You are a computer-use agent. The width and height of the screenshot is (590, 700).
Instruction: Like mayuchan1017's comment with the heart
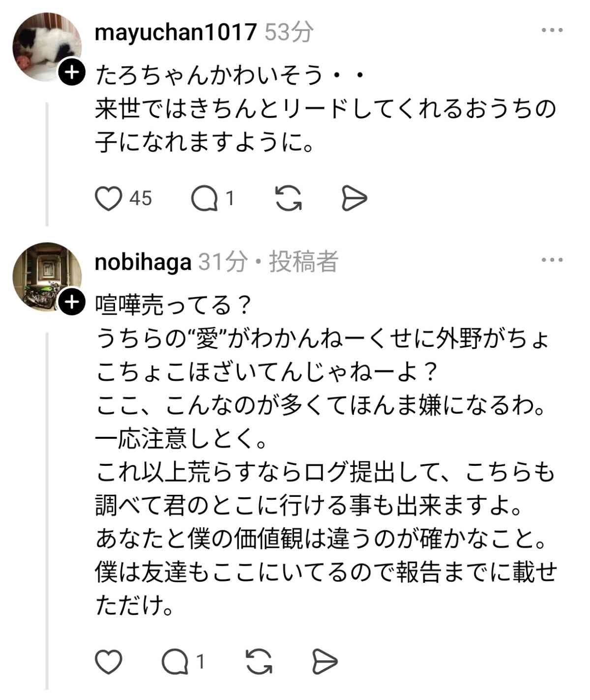(108, 199)
